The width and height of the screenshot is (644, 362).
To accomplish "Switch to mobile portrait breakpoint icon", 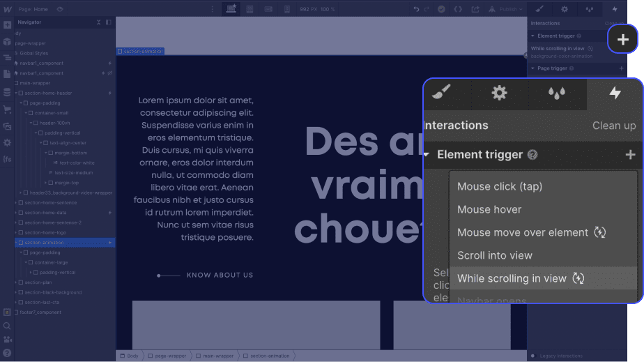I will [286, 9].
